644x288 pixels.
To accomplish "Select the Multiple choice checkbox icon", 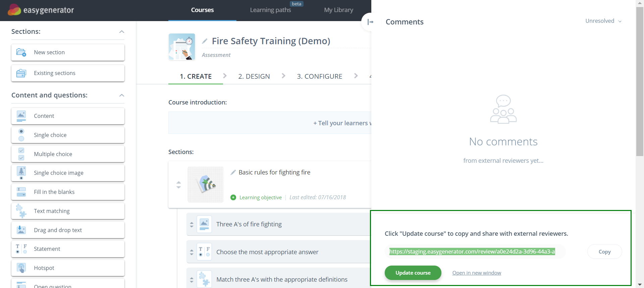I will coord(21,154).
